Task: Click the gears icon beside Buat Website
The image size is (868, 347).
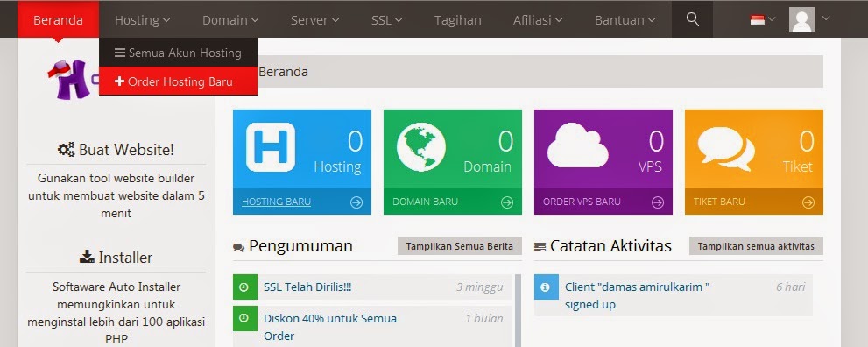Action: [66, 150]
